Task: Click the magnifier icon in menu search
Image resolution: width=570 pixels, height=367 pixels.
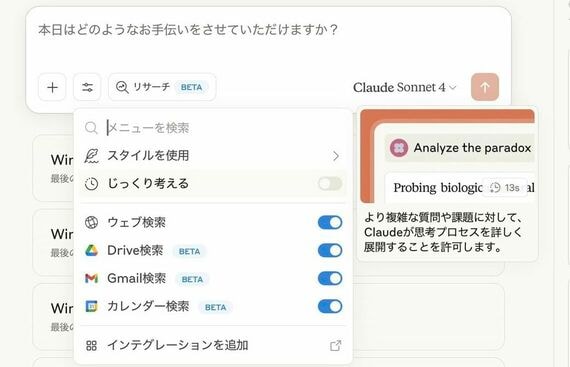Action: (x=91, y=128)
